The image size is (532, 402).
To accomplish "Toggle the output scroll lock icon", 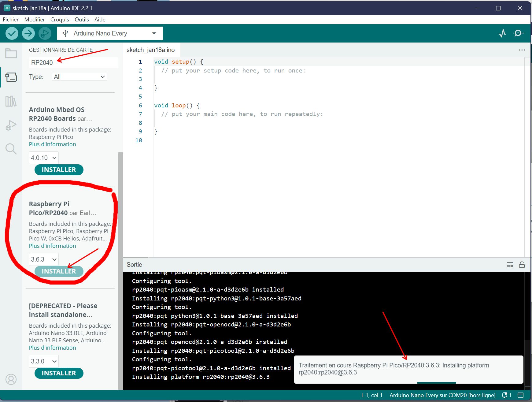I will tap(522, 265).
